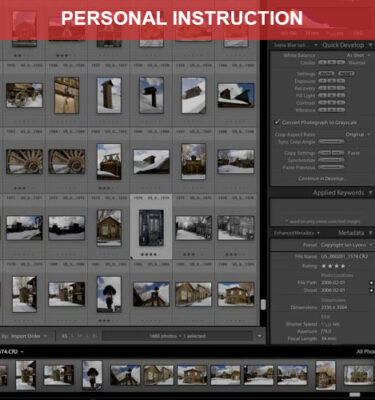The width and height of the screenshot is (375, 400).
Task: Select dark silhouette post thumbnail in filmstrip
Action: click(92, 375)
